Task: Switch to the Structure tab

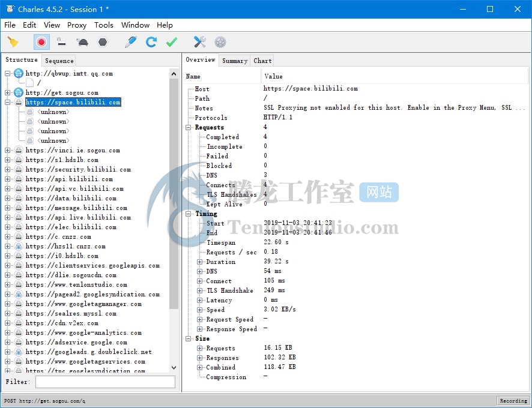Action: pos(22,59)
